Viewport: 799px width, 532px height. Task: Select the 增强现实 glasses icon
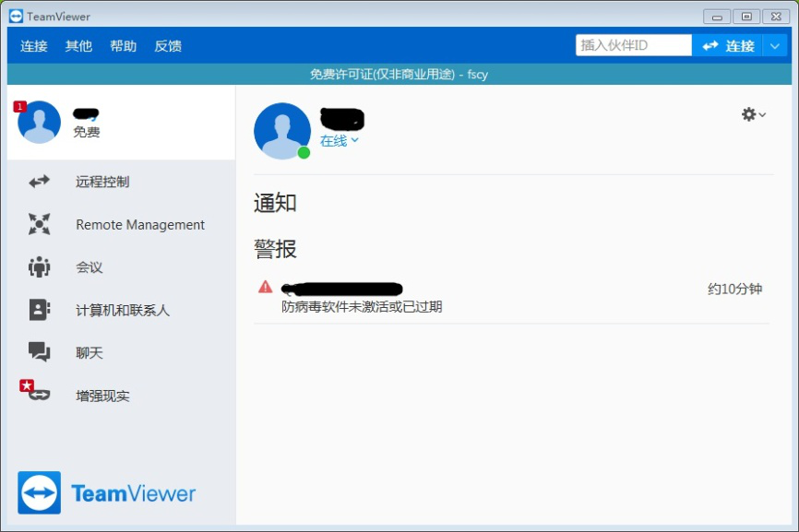click(x=40, y=395)
